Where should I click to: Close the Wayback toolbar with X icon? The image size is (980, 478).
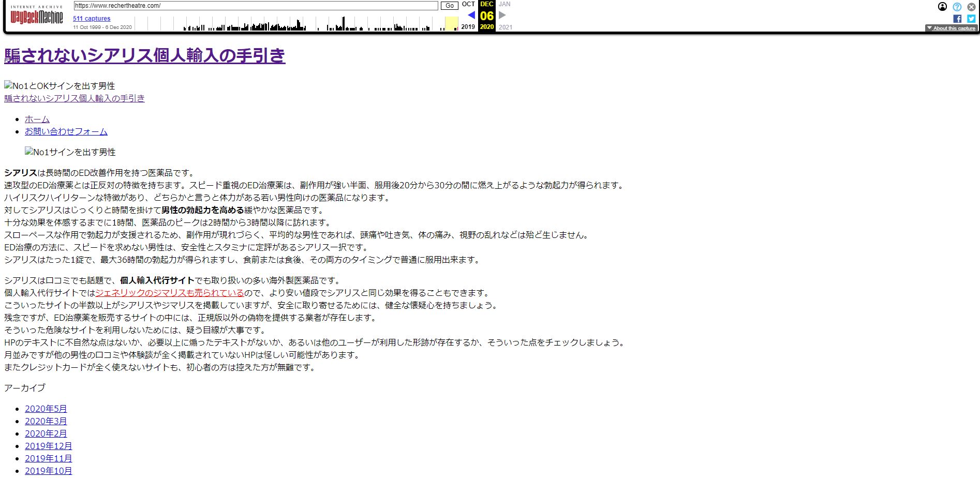tap(971, 7)
